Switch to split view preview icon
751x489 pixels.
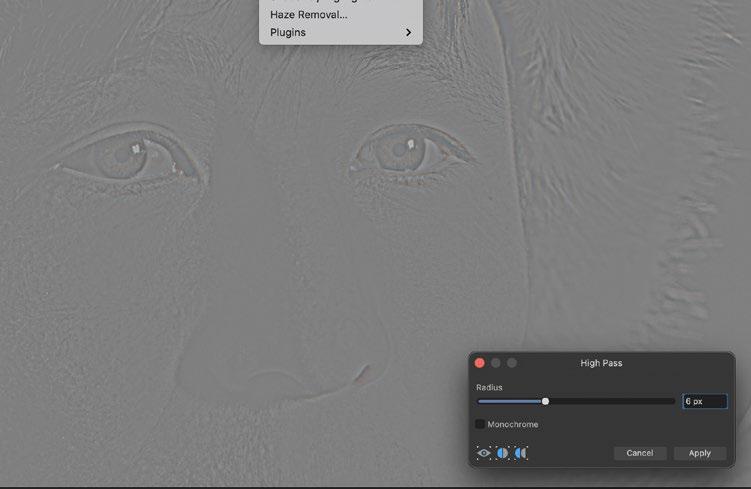[x=503, y=453]
